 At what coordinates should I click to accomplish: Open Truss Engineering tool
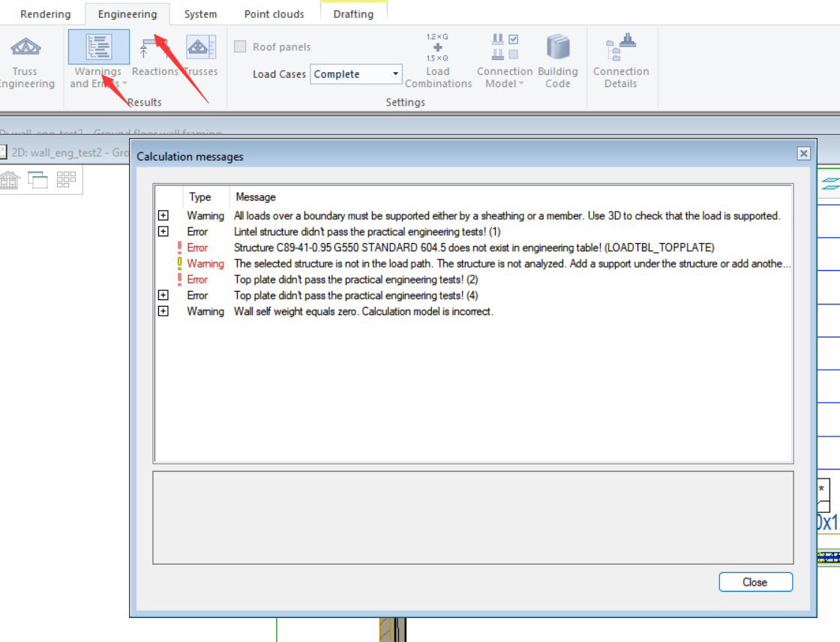click(x=25, y=61)
